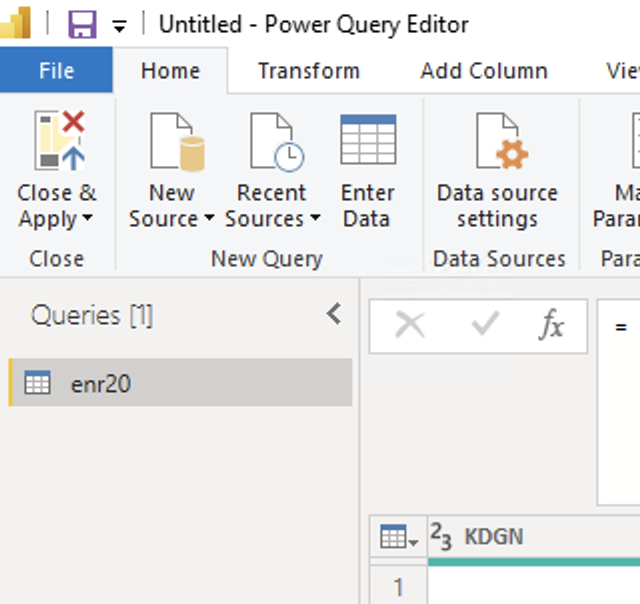Open Data source settings
The height and width of the screenshot is (604, 640).
[497, 169]
